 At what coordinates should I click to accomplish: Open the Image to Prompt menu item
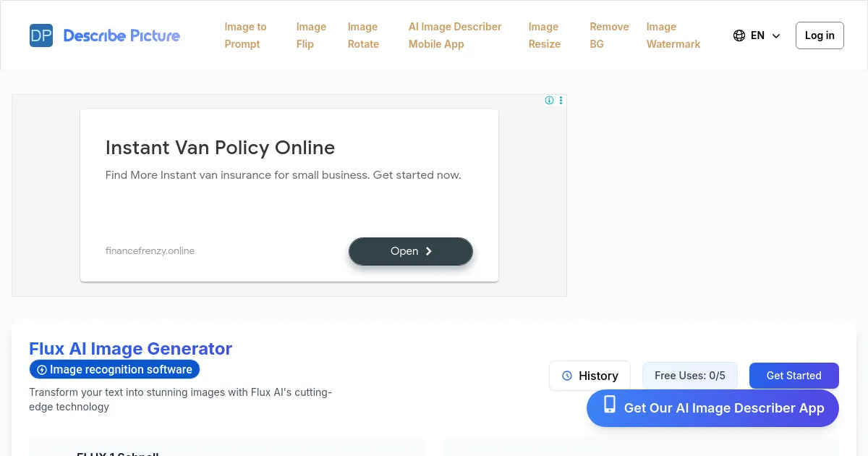click(245, 35)
